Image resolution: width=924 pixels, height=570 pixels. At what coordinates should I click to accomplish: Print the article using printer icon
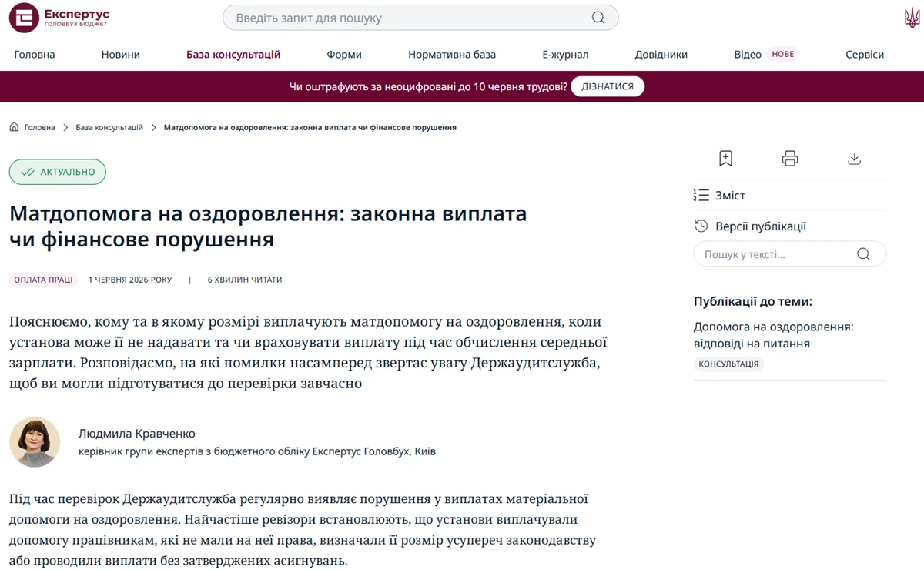[x=790, y=159]
